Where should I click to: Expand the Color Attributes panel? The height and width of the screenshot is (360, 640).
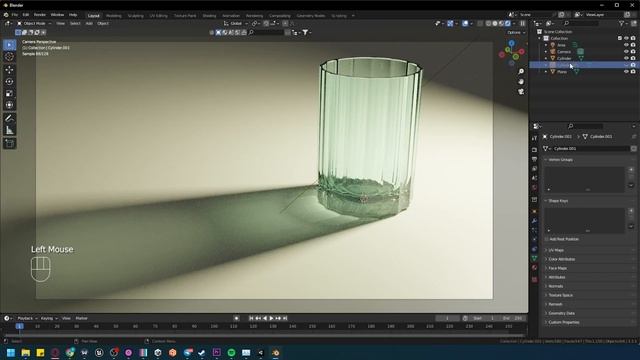(x=546, y=259)
